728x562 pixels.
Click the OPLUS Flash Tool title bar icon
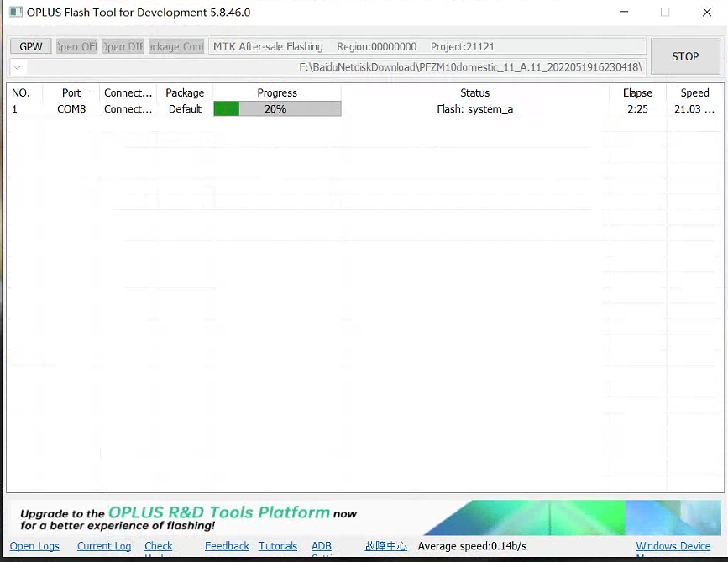tap(16, 12)
